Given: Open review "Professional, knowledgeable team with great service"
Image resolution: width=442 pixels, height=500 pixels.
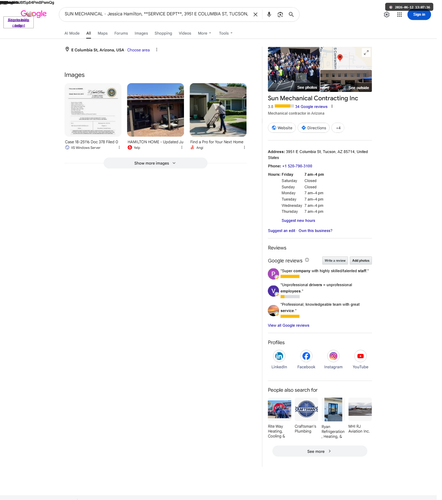Looking at the screenshot, I should click(320, 307).
